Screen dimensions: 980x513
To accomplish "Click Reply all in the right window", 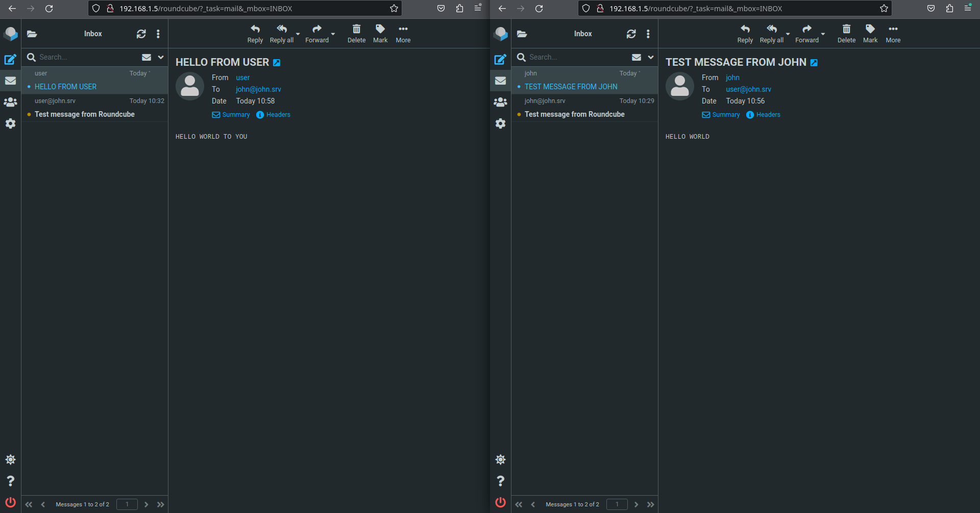I will 772,34.
